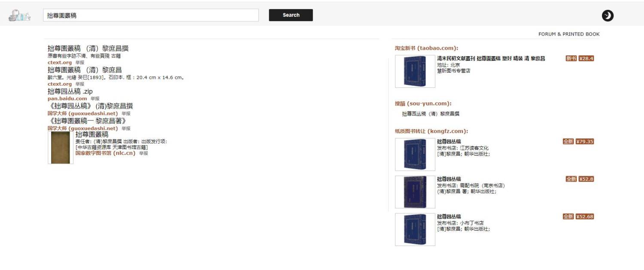This screenshot has height=270, width=644.
Task: Click the site logo icon
Action: pyautogui.click(x=20, y=15)
